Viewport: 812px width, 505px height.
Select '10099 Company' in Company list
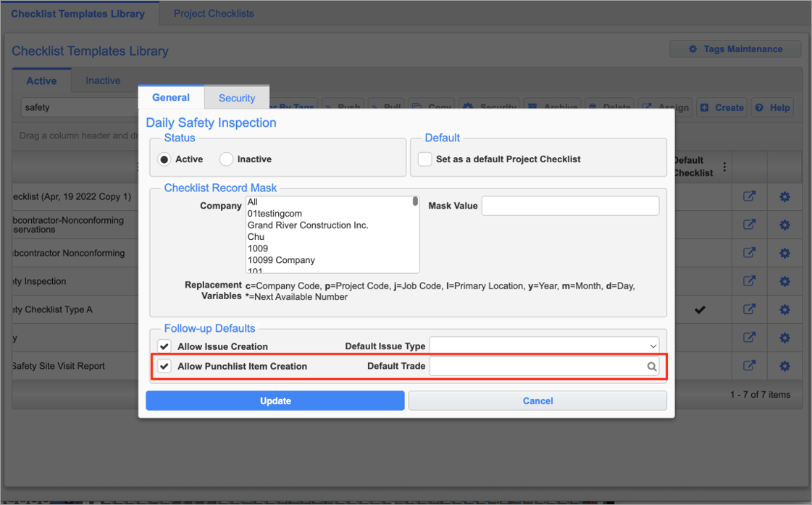(x=281, y=260)
